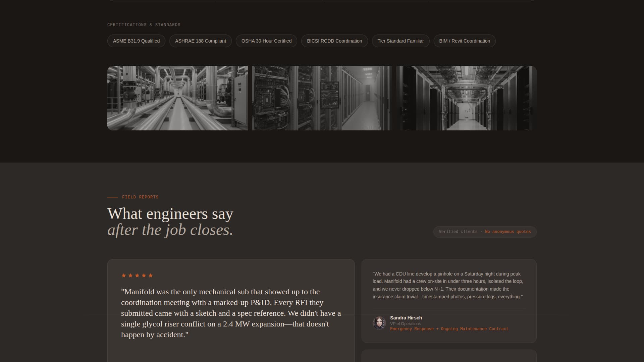Image resolution: width=644 pixels, height=362 pixels.
Task: Click Sandra Hirsch's avatar photo
Action: [x=379, y=323]
